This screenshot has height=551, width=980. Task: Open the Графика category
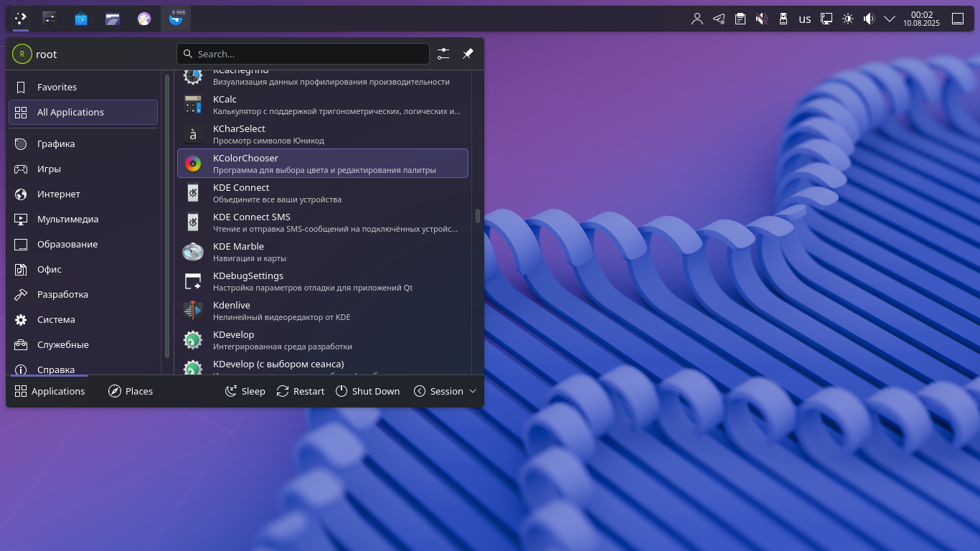(83, 143)
